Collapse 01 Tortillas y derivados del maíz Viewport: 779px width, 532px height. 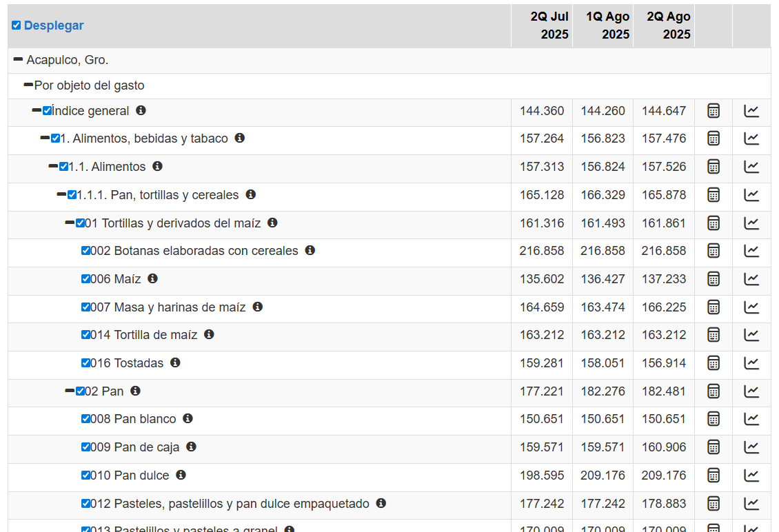pyautogui.click(x=70, y=223)
